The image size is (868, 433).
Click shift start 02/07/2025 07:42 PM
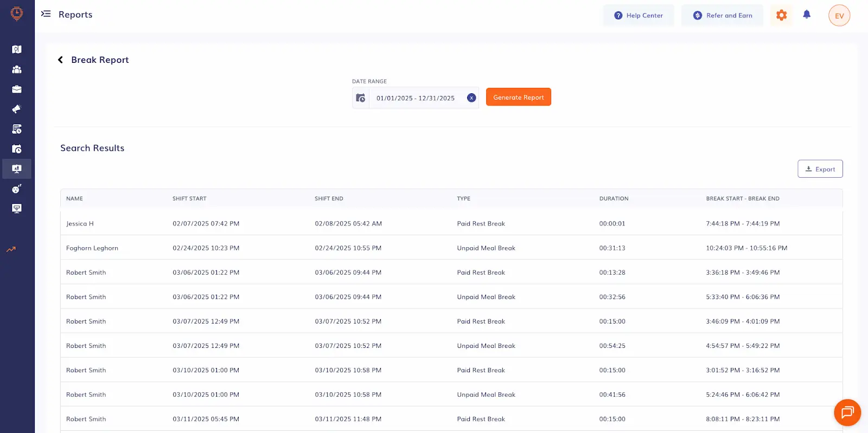206,224
